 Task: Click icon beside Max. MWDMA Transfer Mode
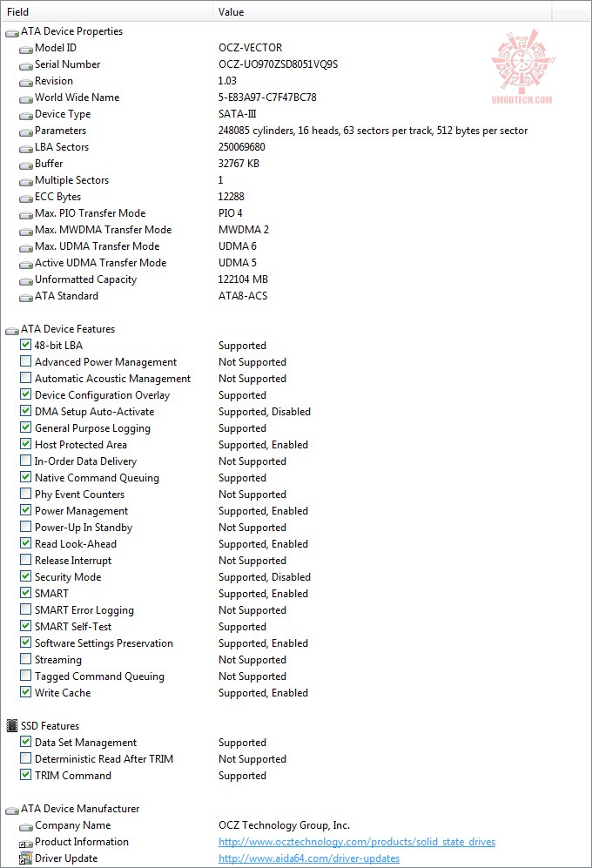(x=26, y=232)
